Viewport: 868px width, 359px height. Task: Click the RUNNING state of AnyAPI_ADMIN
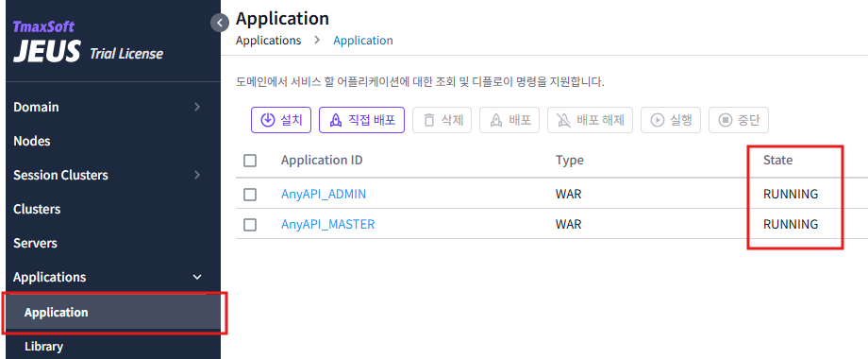(x=791, y=195)
